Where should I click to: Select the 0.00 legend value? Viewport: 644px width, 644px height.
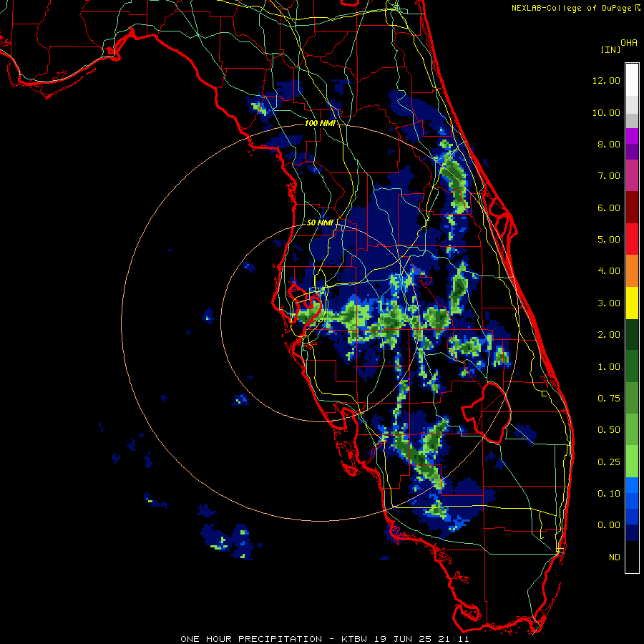(x=609, y=525)
